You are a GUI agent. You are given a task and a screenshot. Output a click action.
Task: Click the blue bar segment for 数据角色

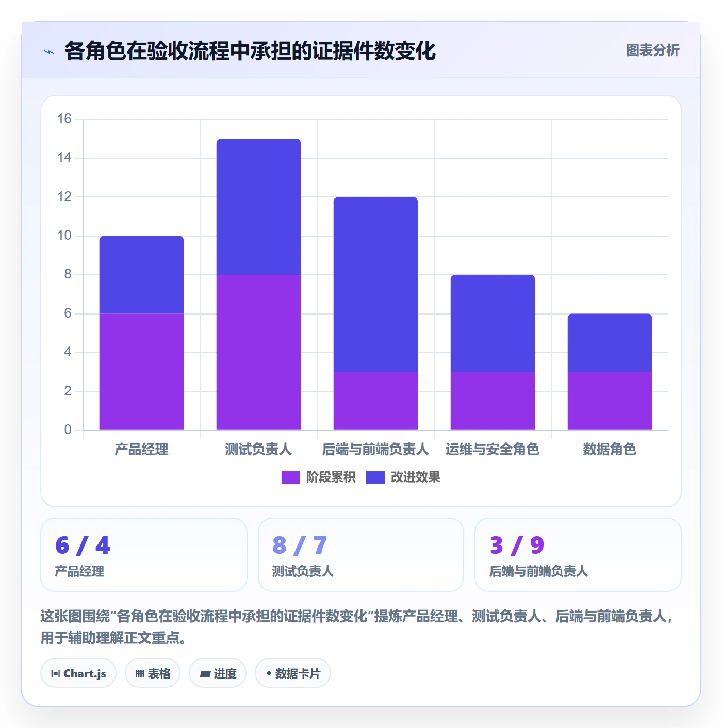click(x=610, y=343)
